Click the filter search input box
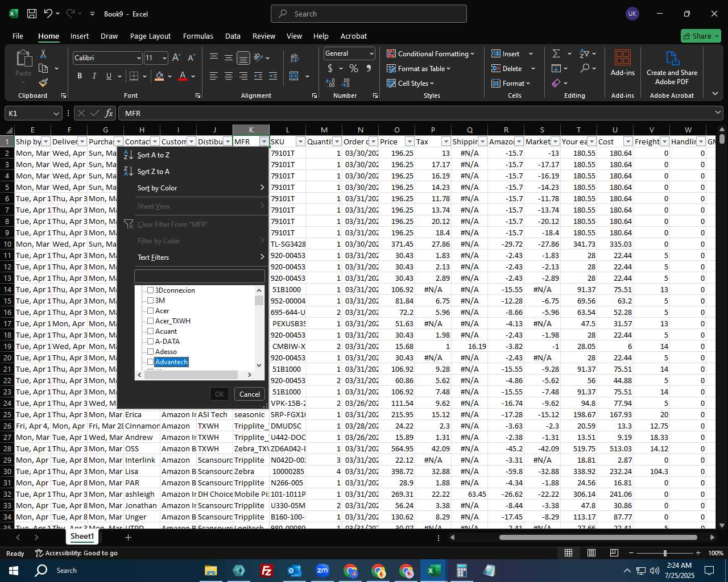 200,276
